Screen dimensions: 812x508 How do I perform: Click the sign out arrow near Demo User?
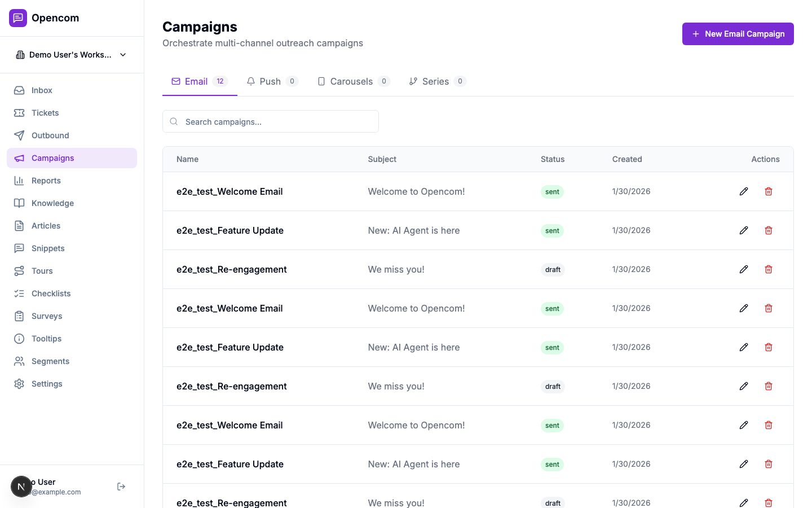point(121,486)
